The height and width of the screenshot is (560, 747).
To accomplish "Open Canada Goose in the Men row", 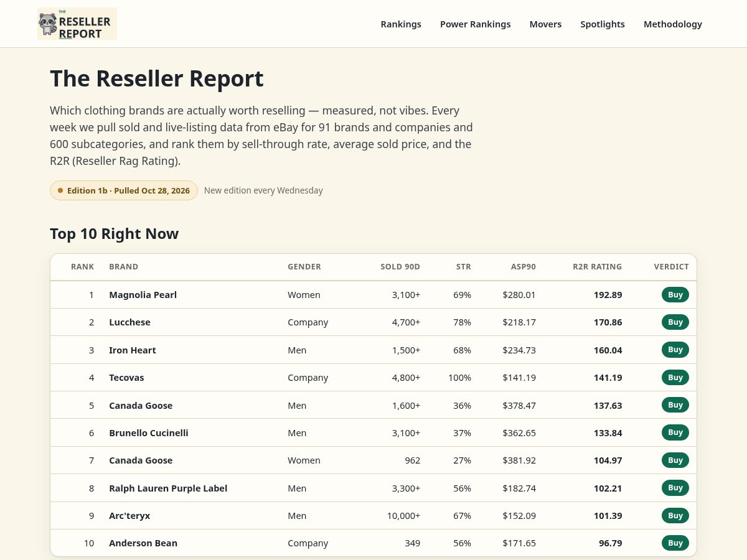I will click(x=141, y=406).
